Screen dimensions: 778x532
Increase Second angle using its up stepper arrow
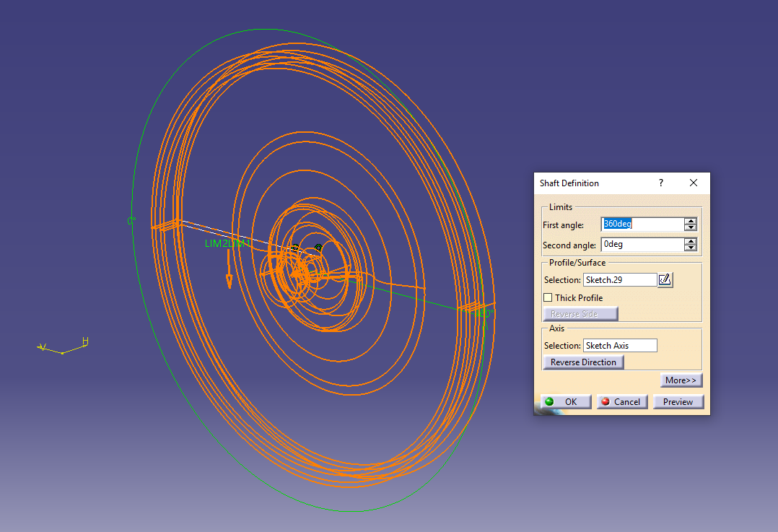point(690,240)
